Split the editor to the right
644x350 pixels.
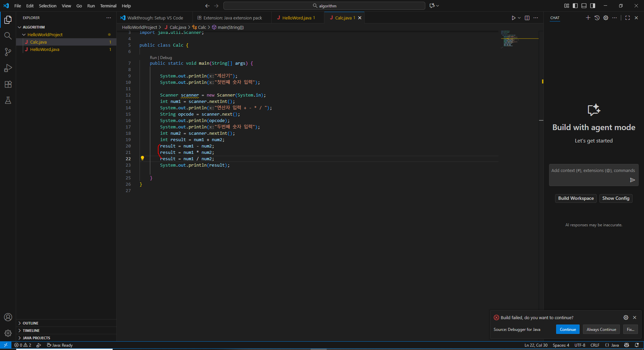527,18
